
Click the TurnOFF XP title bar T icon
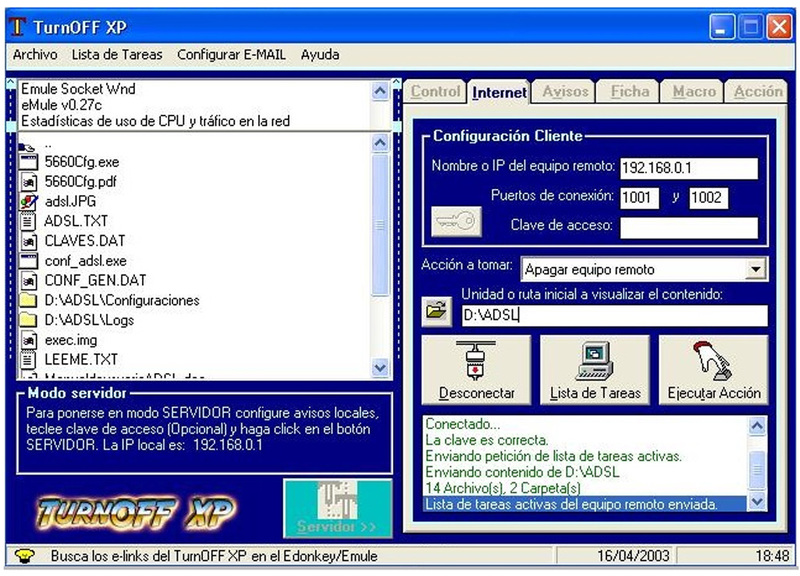(17, 27)
